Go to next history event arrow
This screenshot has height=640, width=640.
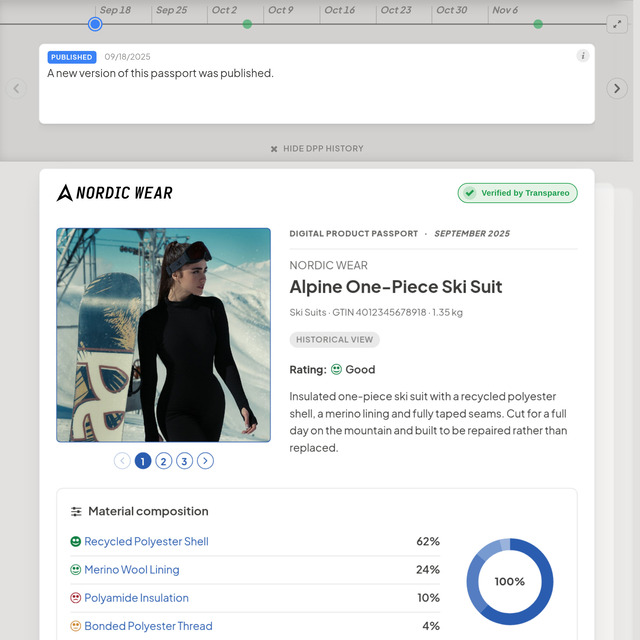(x=617, y=88)
